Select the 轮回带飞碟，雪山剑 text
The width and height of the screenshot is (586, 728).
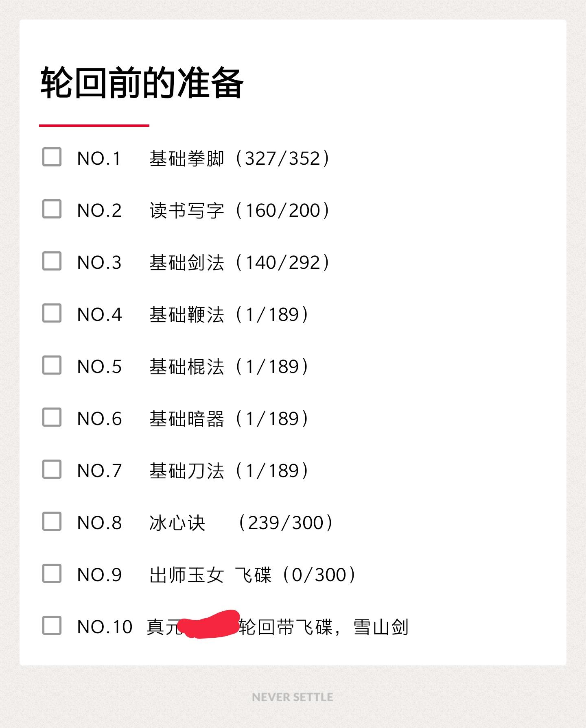tap(324, 627)
